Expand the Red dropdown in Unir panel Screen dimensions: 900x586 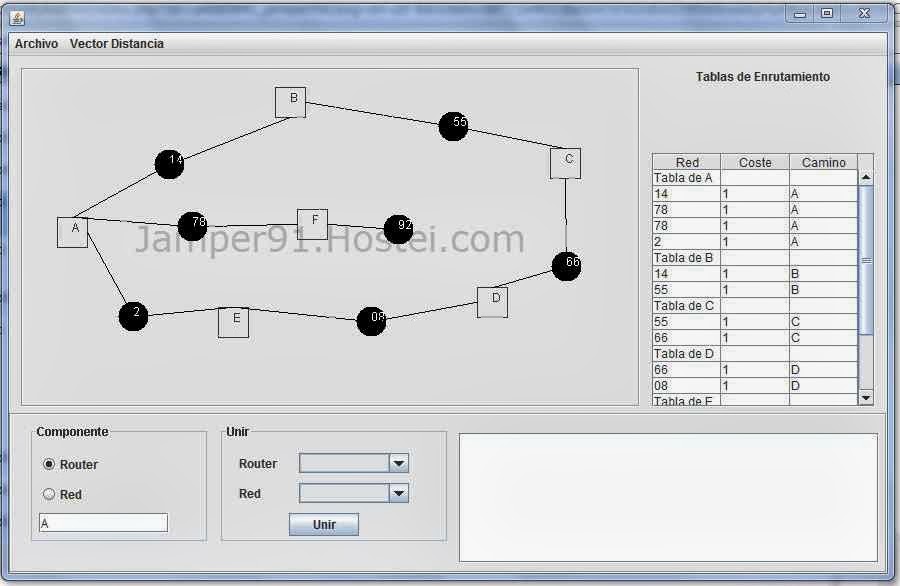(396, 492)
